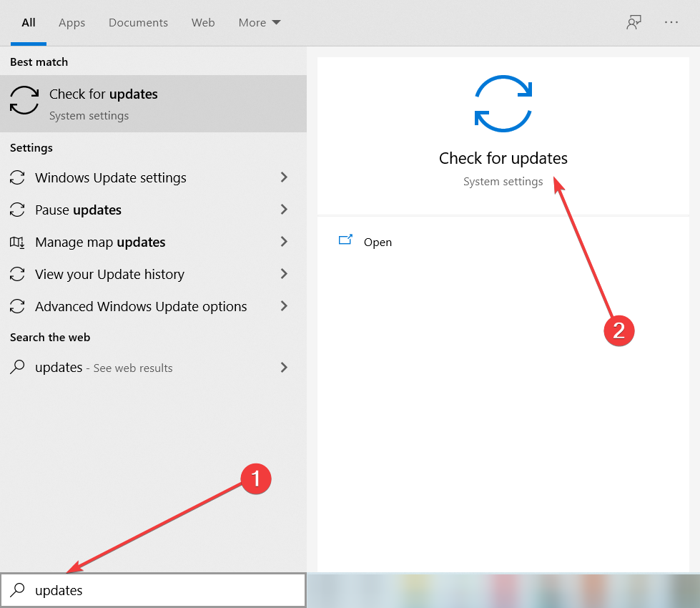Screen dimensions: 700x608
Task: Open the three-dot options menu
Action: coord(671,22)
